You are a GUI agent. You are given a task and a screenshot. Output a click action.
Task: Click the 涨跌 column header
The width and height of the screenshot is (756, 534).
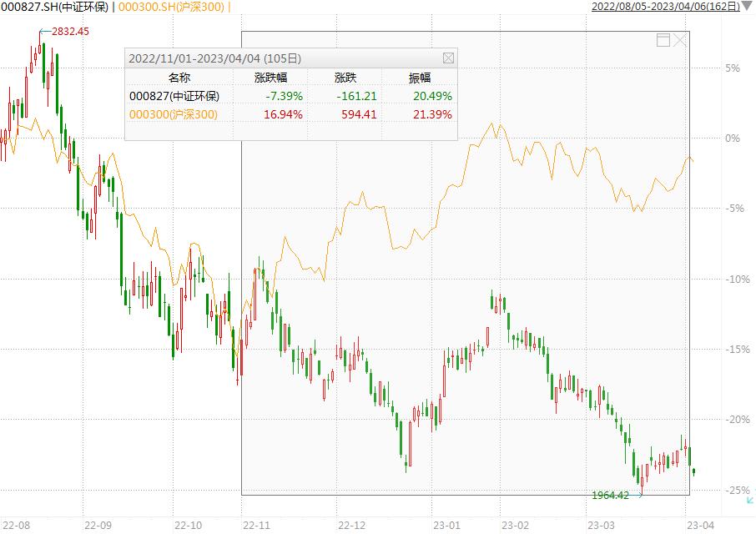(x=345, y=78)
